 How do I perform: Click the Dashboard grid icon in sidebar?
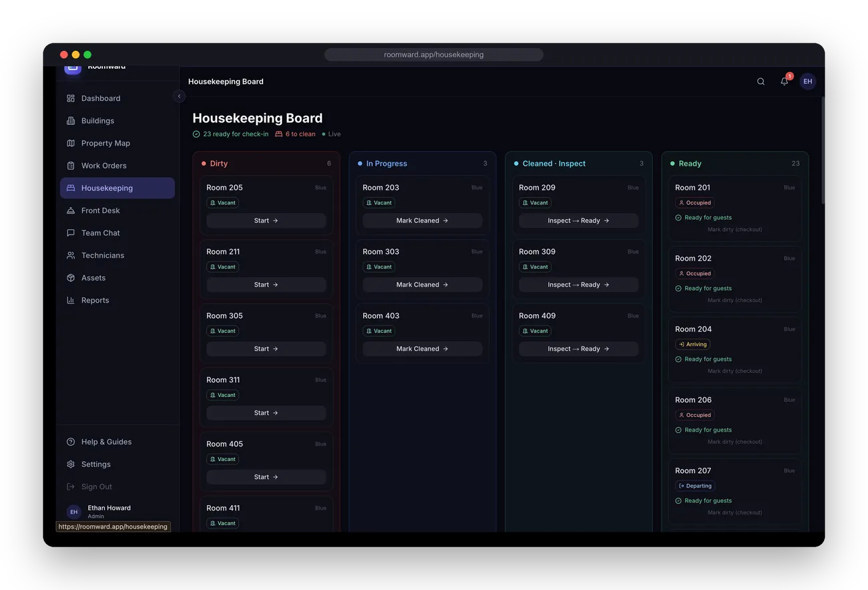(71, 98)
